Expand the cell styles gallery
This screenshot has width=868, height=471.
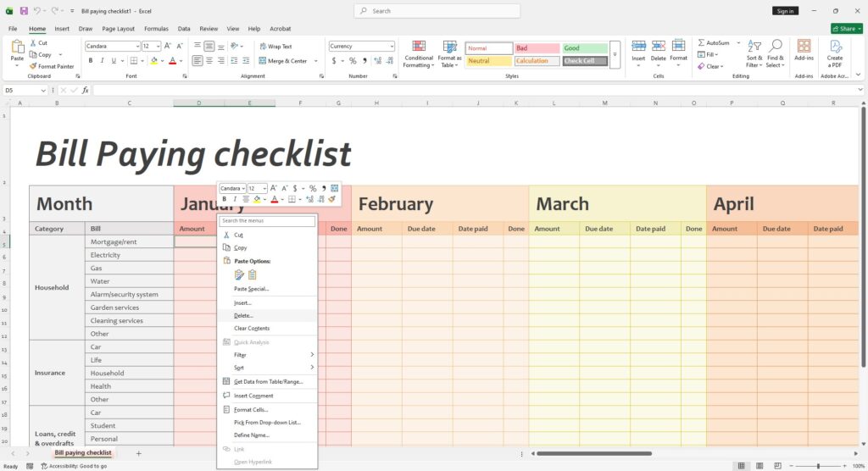615,54
